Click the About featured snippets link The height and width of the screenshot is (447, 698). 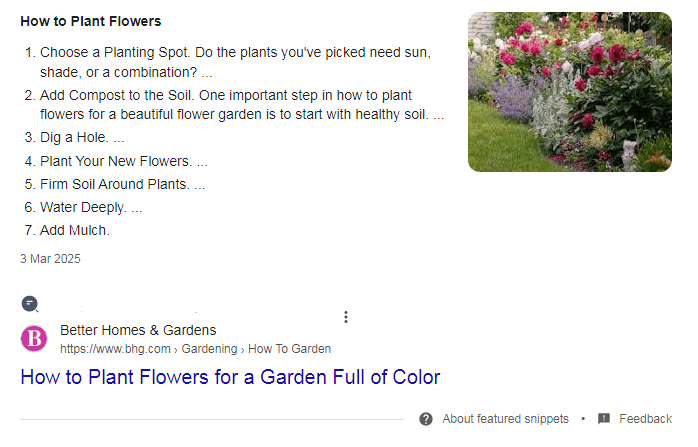(x=505, y=419)
